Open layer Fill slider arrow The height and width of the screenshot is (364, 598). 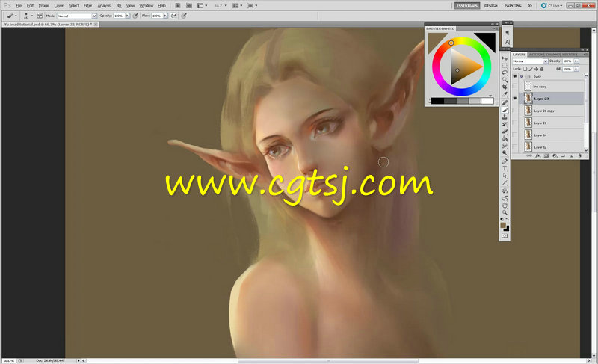[x=576, y=69]
